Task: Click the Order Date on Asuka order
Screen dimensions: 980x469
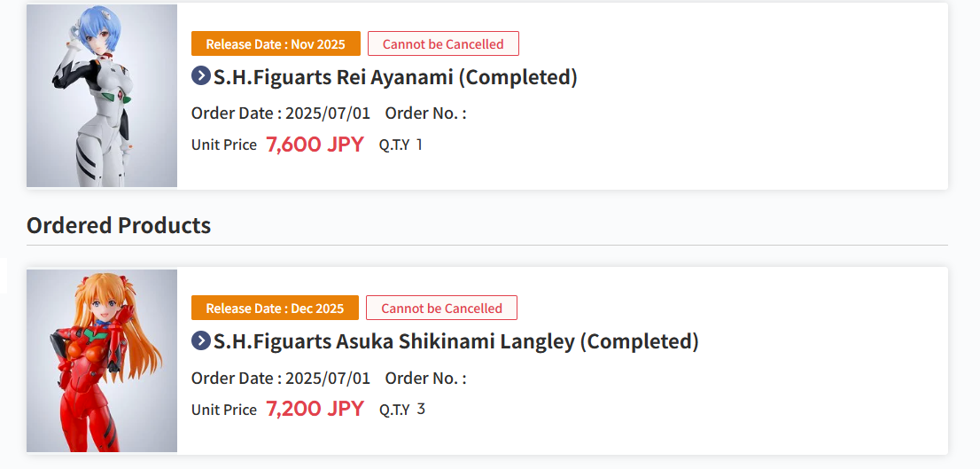Action: pos(281,379)
